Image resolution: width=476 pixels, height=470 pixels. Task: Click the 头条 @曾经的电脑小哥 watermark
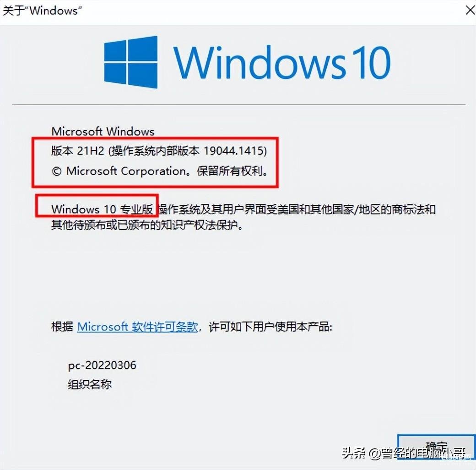coord(404,454)
